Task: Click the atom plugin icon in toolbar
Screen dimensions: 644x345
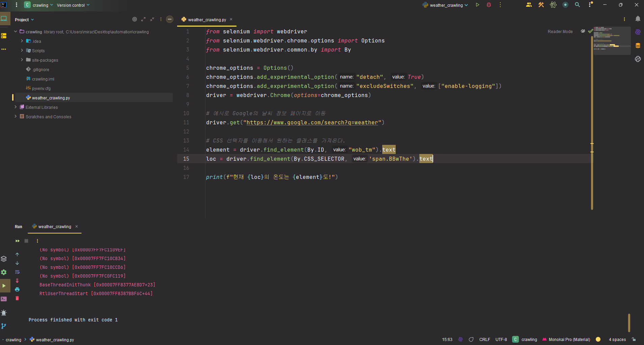Action: 553,5
